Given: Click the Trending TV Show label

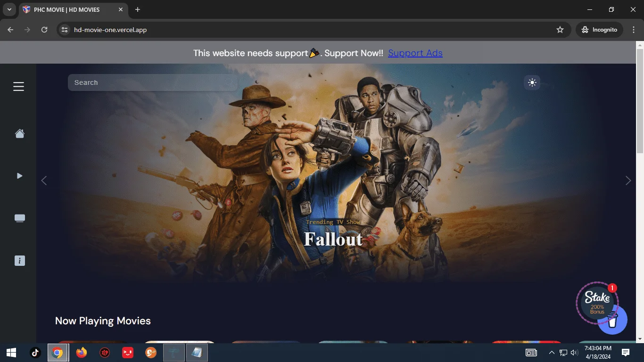Looking at the screenshot, I should (333, 222).
